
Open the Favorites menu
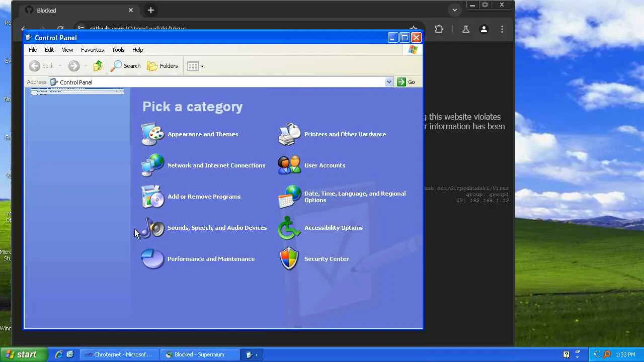[x=93, y=50]
